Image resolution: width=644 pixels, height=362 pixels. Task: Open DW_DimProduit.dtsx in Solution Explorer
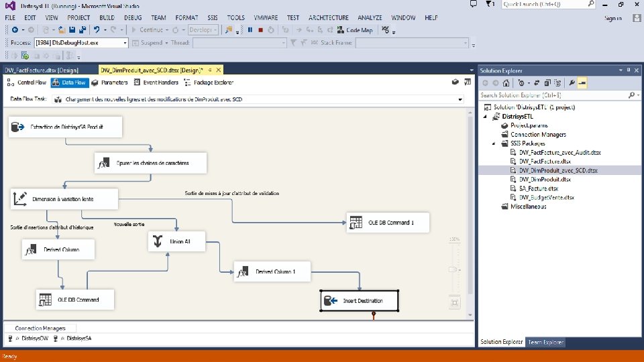[x=545, y=180]
